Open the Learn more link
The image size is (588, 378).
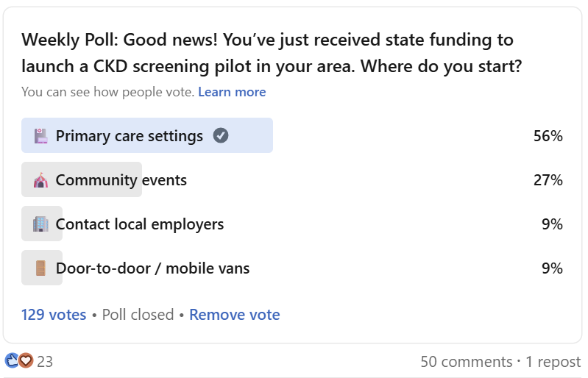[232, 92]
